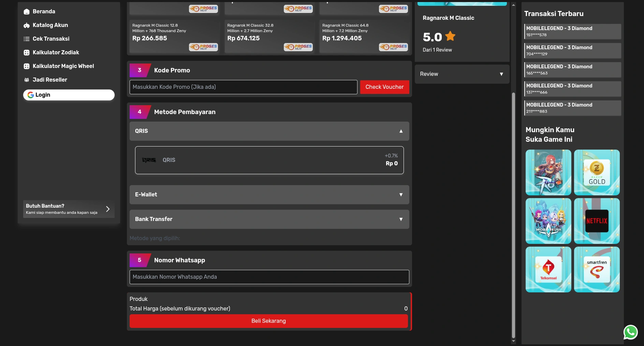Image resolution: width=644 pixels, height=346 pixels.
Task: Open Kalkulator Magic Wheel menu item
Action: pyautogui.click(x=63, y=66)
